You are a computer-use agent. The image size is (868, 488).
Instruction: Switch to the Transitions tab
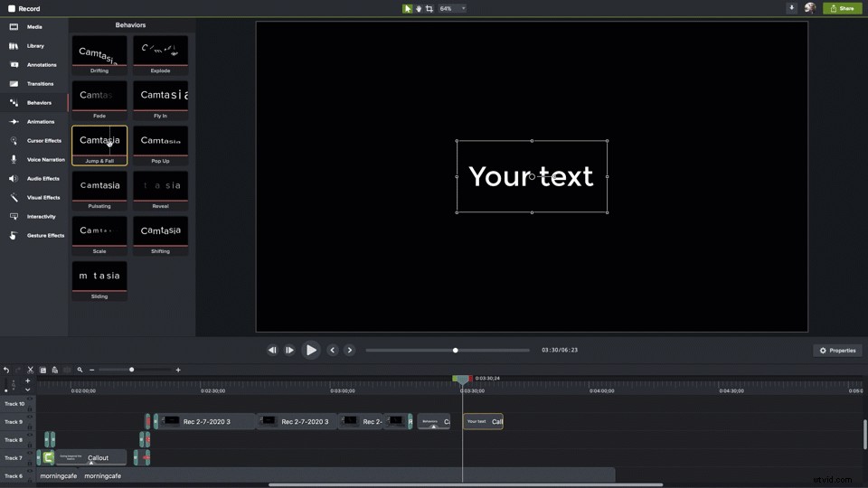[x=33, y=83]
